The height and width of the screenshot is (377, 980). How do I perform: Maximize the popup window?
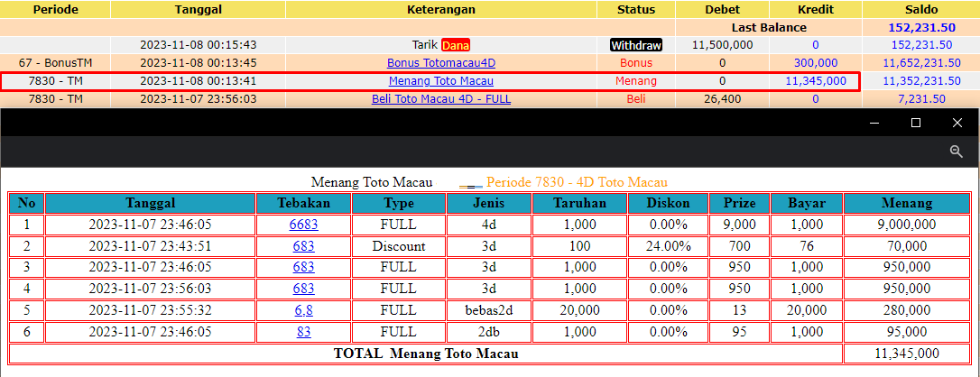pos(916,123)
